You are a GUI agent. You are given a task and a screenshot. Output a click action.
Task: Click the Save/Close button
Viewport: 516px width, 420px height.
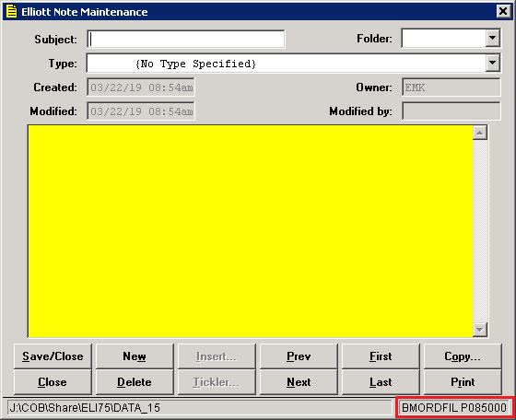pyautogui.click(x=53, y=356)
